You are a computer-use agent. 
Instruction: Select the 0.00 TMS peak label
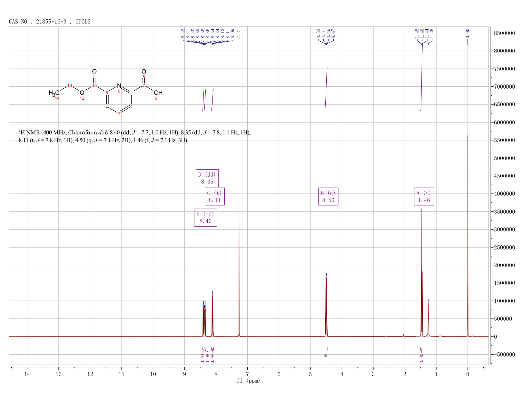click(468, 33)
